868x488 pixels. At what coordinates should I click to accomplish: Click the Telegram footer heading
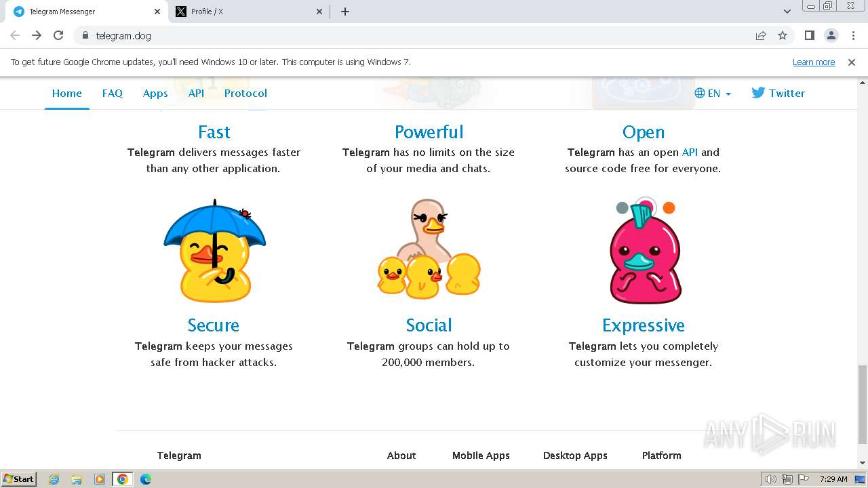(179, 455)
